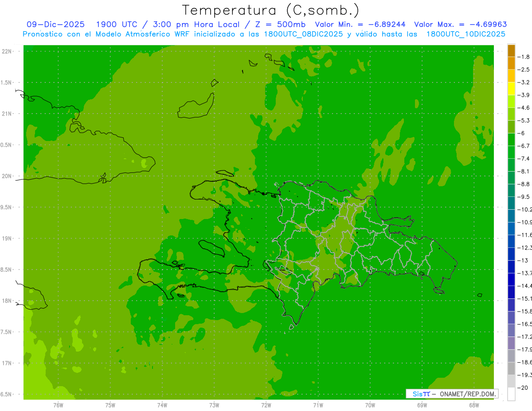Pick the yellow swatch between -3.2 and -3.9
The height and width of the screenshot is (411, 532).
[x=511, y=89]
